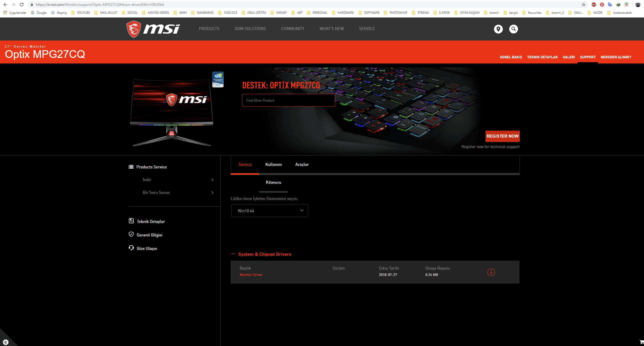This screenshot has width=644, height=346.
Task: Click the Pinterest extension icon
Action: click(602, 5)
